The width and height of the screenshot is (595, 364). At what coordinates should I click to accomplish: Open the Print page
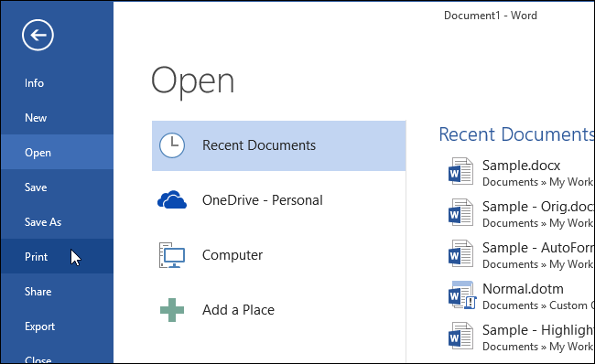57,256
